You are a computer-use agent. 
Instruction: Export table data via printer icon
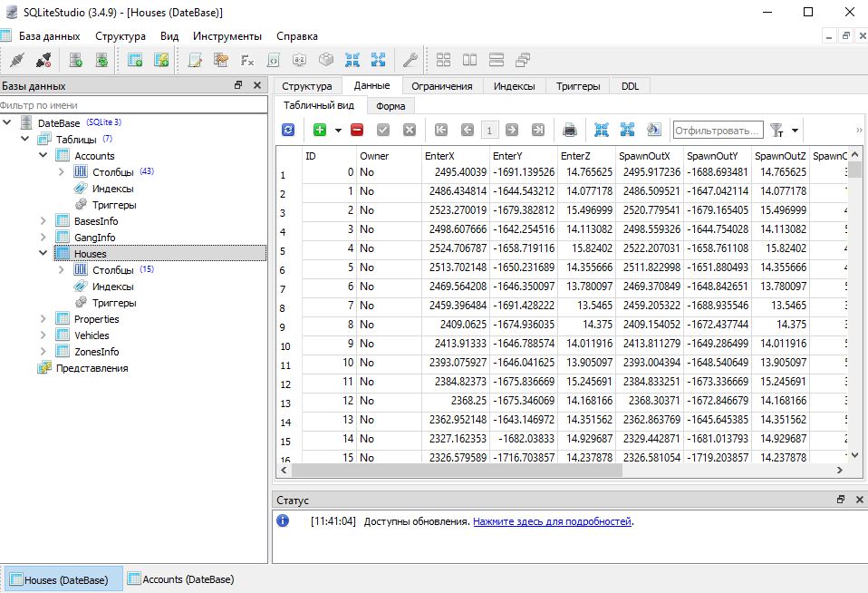[x=570, y=130]
